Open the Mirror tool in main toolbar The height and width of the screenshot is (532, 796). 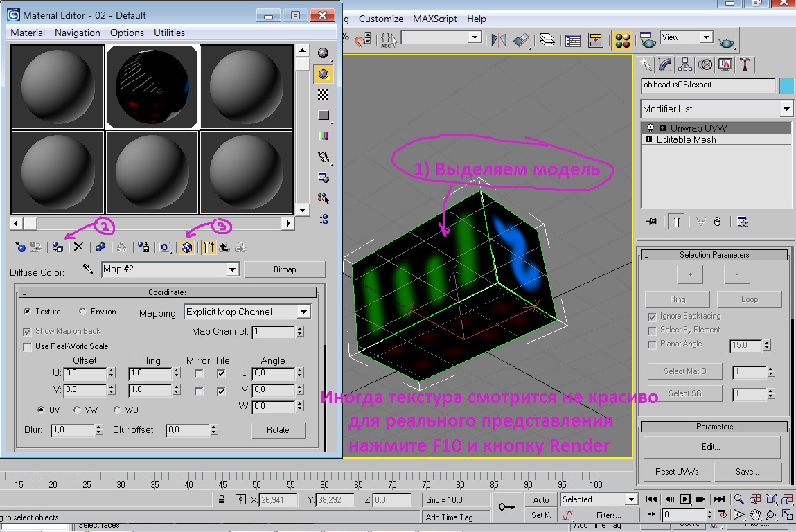click(x=499, y=39)
